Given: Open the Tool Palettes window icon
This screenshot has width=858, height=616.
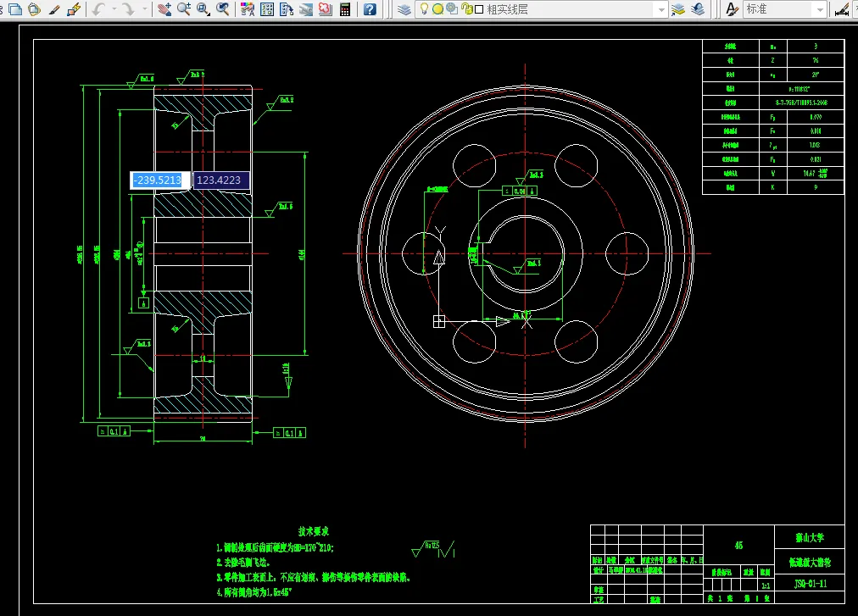Looking at the screenshot, I should coord(287,9).
